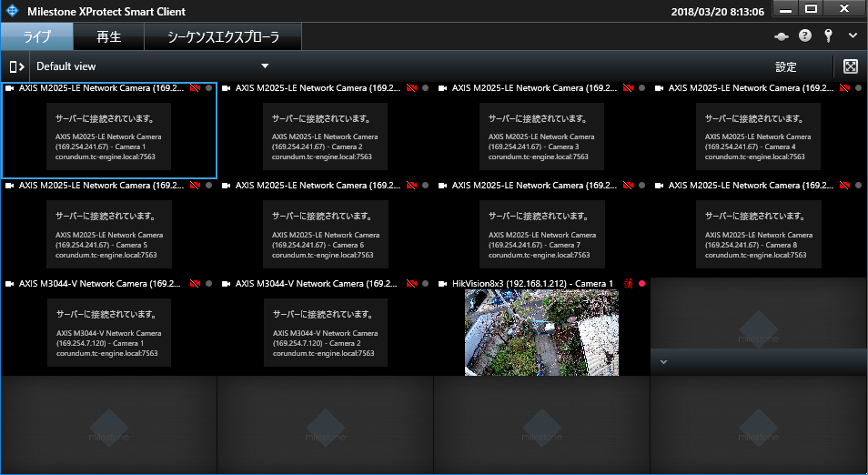The width and height of the screenshot is (868, 475).
Task: Click the AXIS M3044-V title bar of Camera 1 tile
Action: 100,283
